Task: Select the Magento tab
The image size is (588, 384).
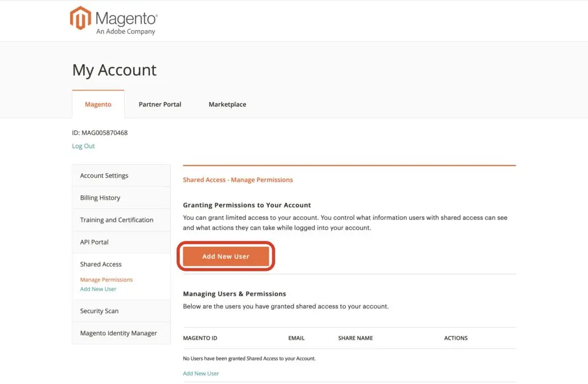Action: pos(98,104)
